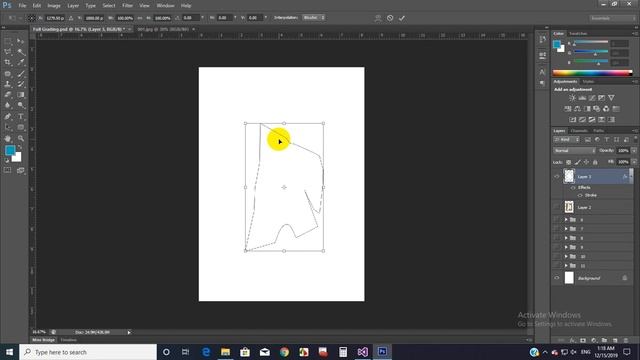The width and height of the screenshot is (640, 360).
Task: Open the Image menu
Action: (54, 6)
